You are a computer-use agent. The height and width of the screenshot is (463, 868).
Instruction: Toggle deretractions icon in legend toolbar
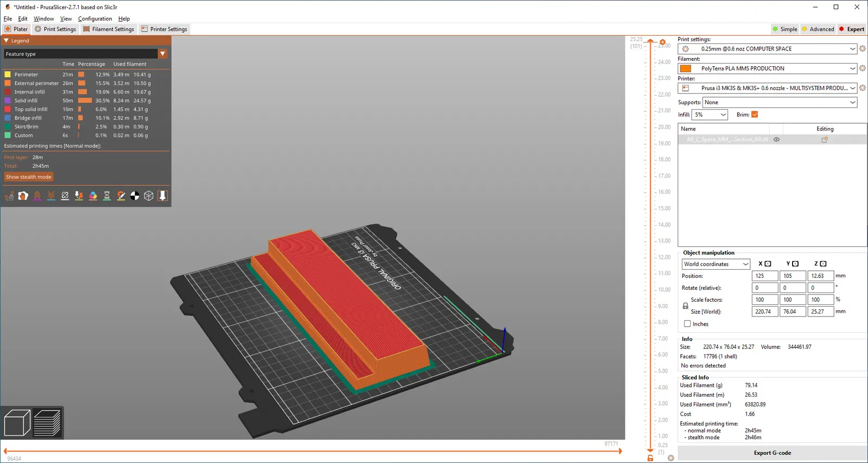click(x=51, y=196)
